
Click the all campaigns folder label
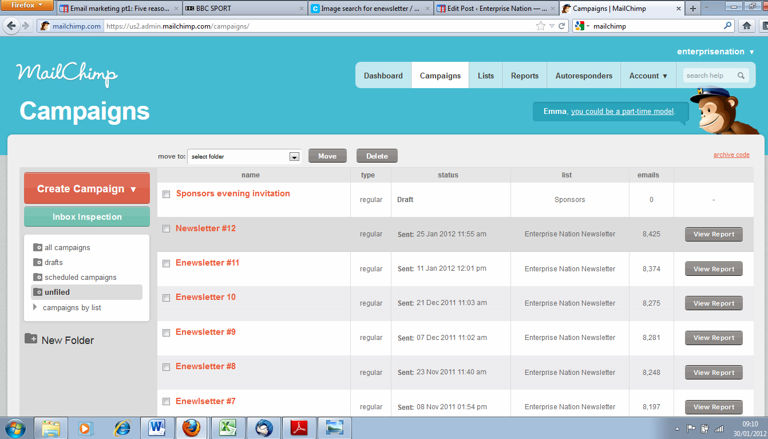pos(67,247)
